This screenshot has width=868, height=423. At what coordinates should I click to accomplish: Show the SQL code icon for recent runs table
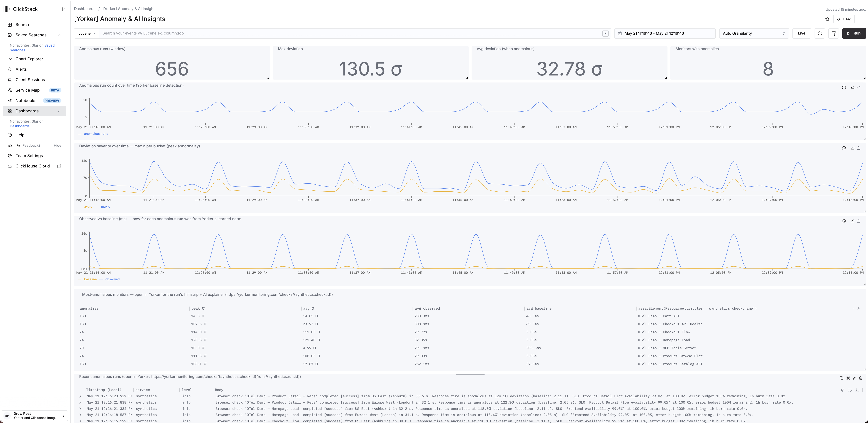pyautogui.click(x=842, y=390)
